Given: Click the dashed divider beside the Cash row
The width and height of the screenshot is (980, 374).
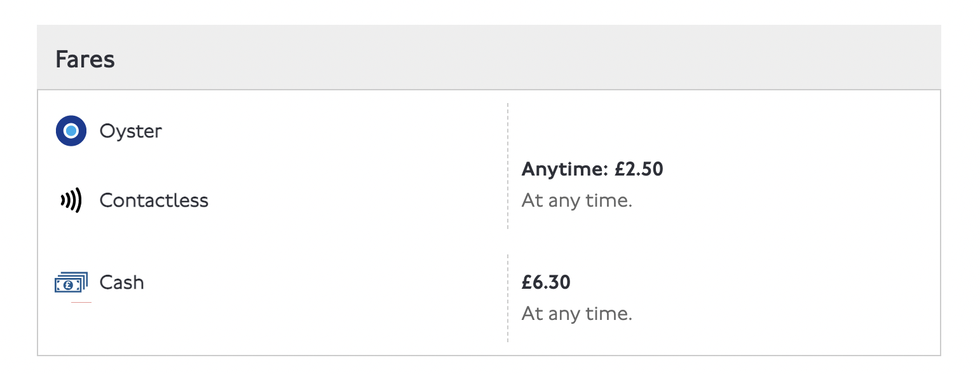Looking at the screenshot, I should [x=508, y=298].
